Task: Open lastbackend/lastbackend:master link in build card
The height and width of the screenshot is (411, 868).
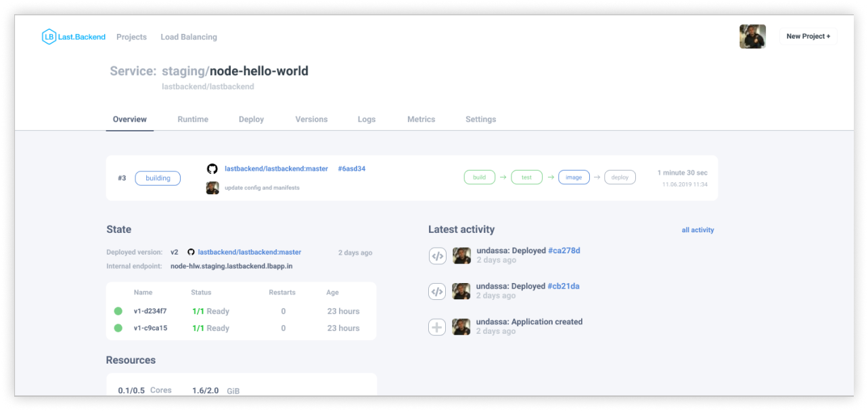Action: [x=276, y=169]
